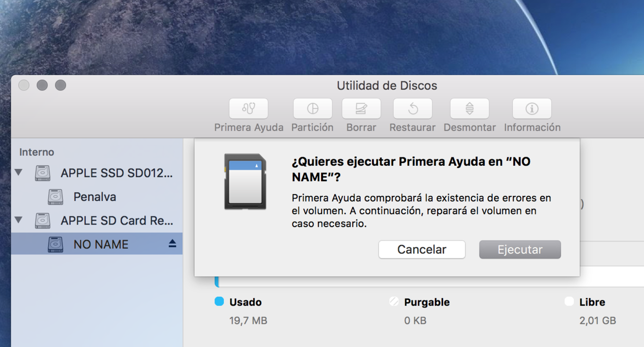This screenshot has width=644, height=347.
Task: Click the Restaurar toolbar icon
Action: [x=413, y=108]
